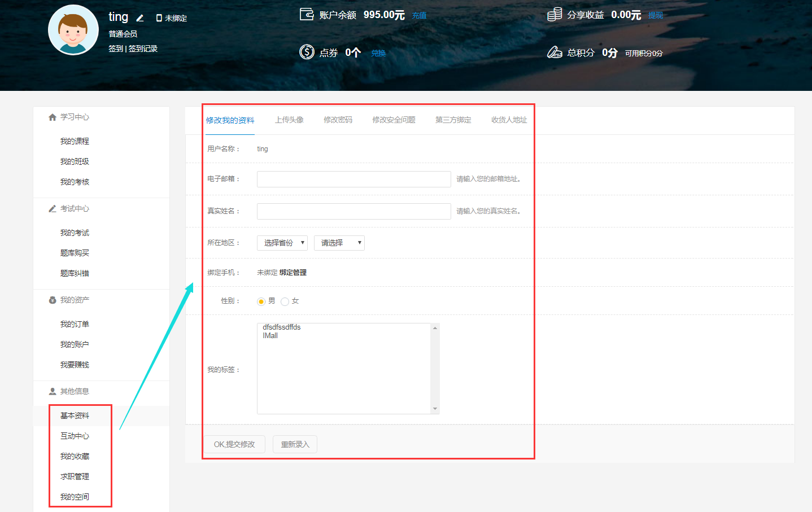Open the 选择省份 province dropdown

point(282,243)
